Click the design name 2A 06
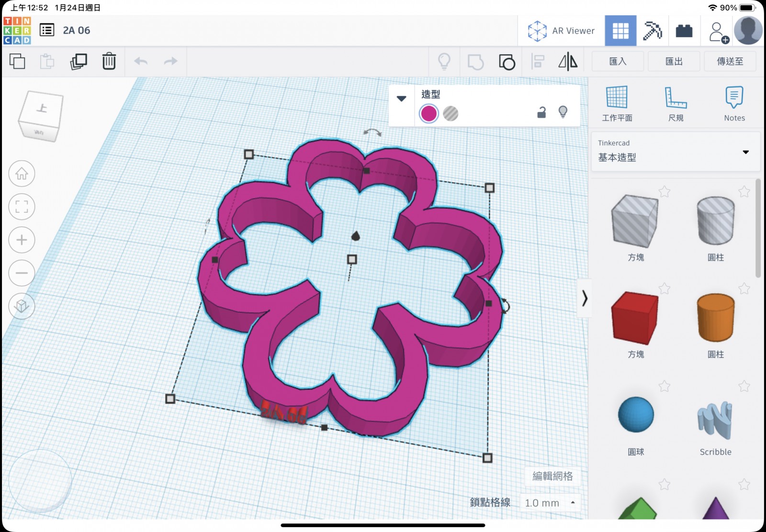 pos(77,30)
